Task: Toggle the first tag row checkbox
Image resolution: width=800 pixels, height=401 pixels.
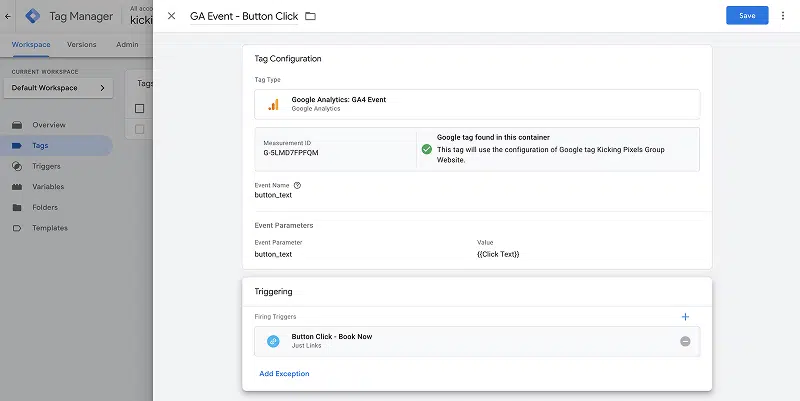Action: pos(139,130)
